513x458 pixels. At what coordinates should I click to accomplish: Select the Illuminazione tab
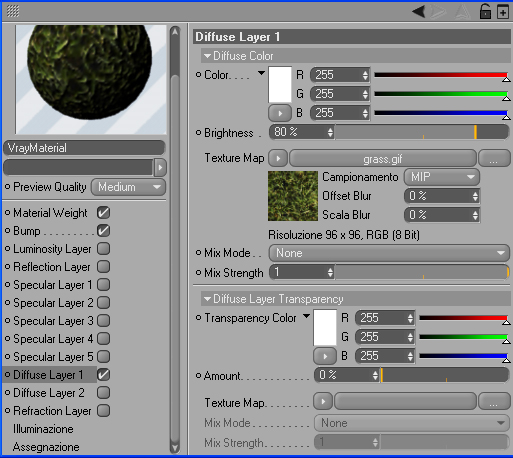coord(43,429)
